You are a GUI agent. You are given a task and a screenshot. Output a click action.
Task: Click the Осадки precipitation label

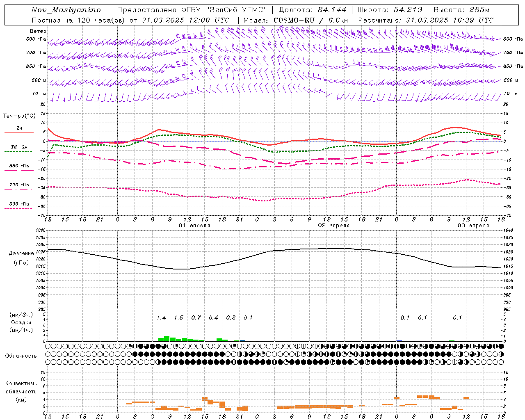pos(21,322)
